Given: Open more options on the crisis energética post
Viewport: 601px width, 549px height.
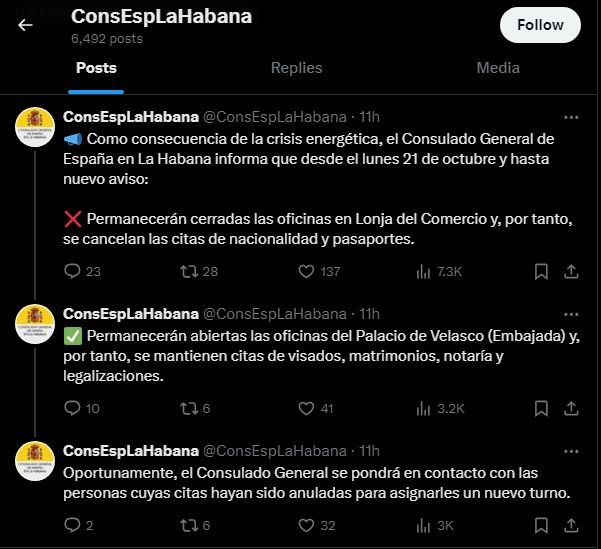Looking at the screenshot, I should (x=571, y=117).
